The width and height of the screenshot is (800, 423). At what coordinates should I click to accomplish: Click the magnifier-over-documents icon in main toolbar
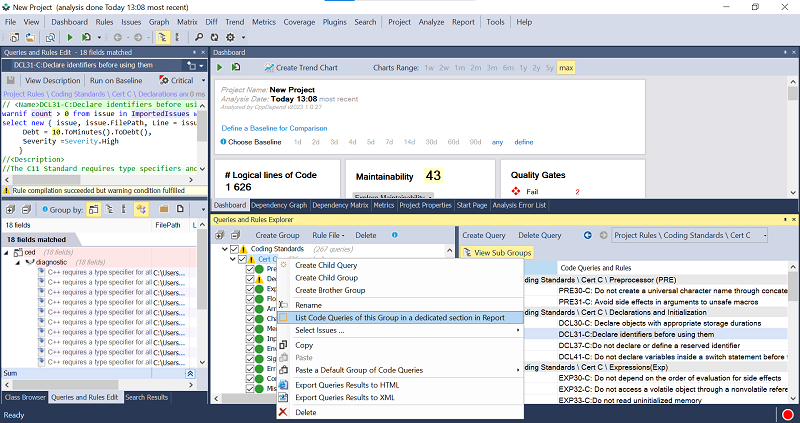click(x=50, y=37)
